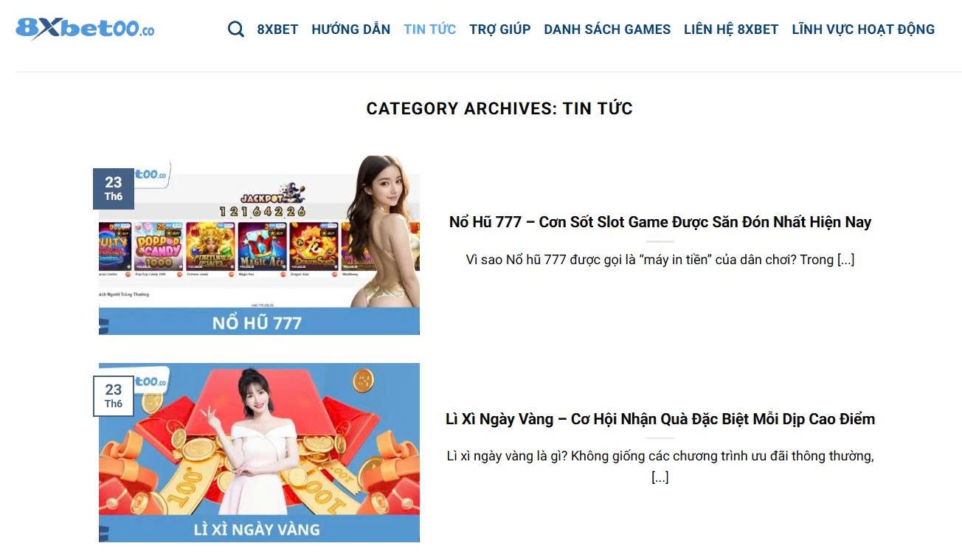Click the Lì xì ngày vàng excerpt text
Viewport: 962px width, 560px height.
tap(660, 466)
